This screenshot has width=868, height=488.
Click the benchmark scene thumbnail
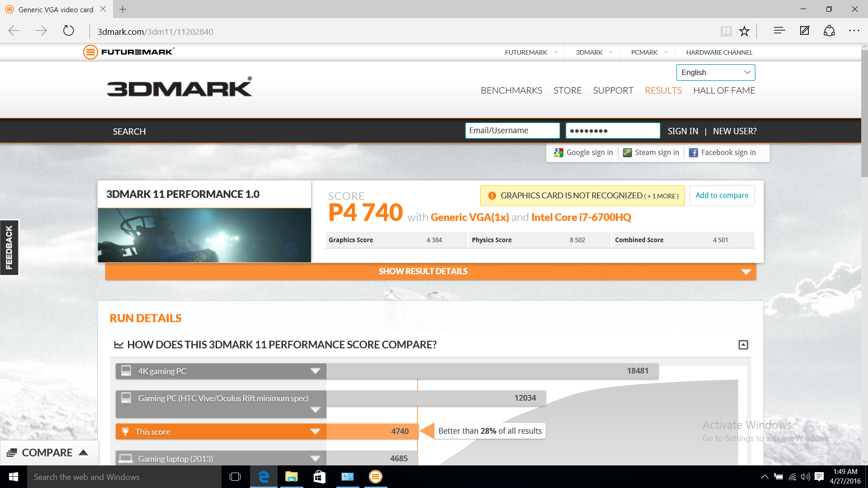click(204, 235)
